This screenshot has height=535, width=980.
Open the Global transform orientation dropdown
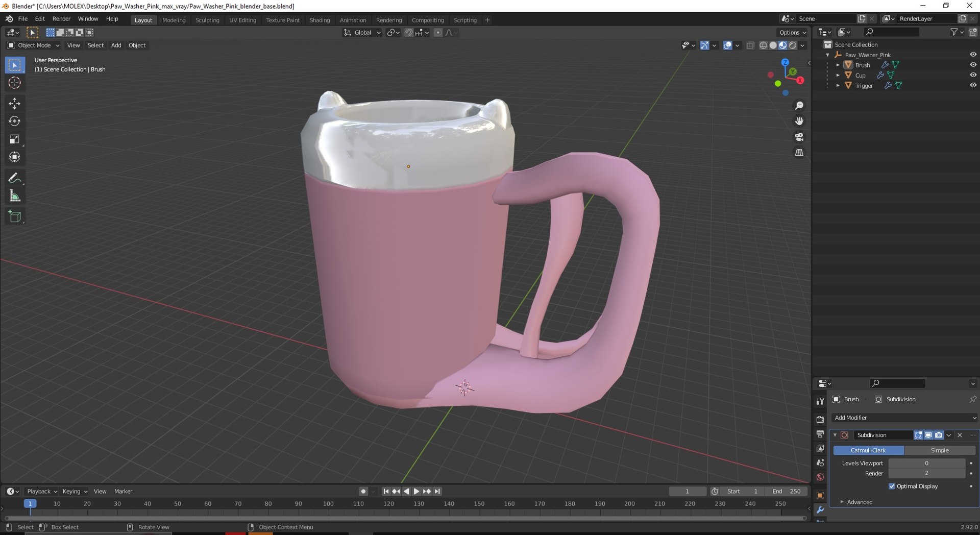[x=362, y=33]
